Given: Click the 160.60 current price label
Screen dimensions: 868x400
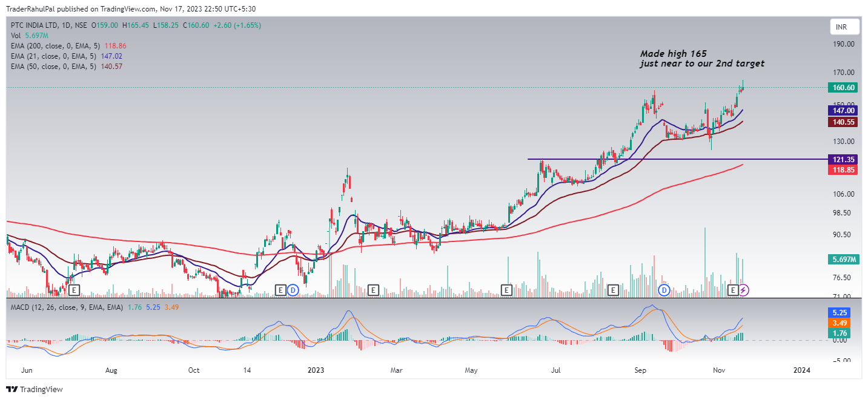Looking at the screenshot, I should pos(844,88).
